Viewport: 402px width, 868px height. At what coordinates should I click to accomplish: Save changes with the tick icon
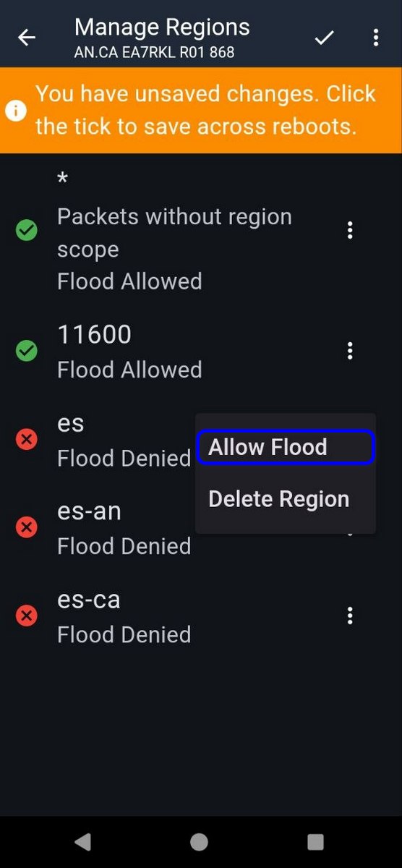[x=324, y=38]
